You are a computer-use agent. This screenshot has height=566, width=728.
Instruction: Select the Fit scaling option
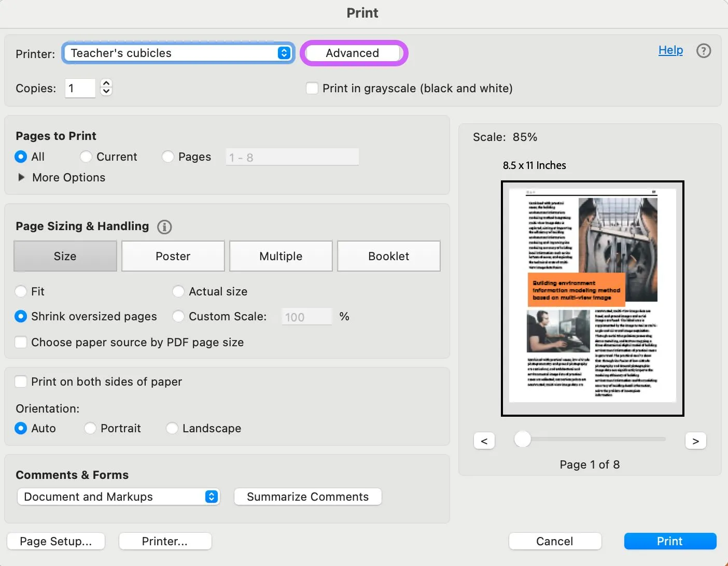(x=21, y=291)
